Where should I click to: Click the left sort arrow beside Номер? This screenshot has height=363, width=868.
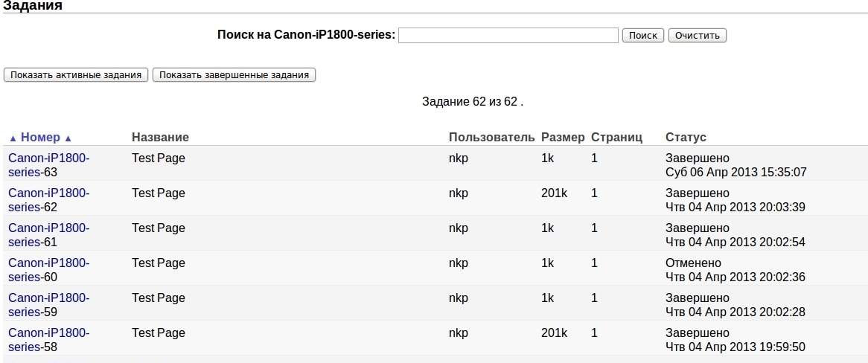click(13, 138)
